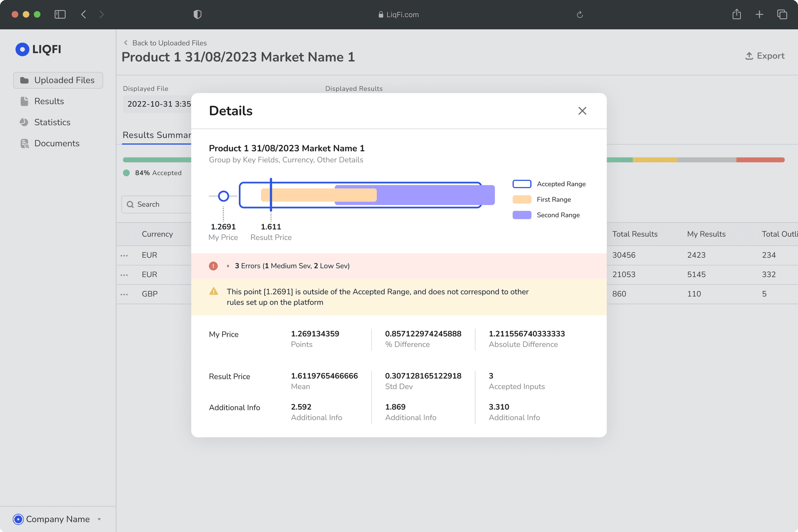Open row options for GBP row
Screen dimensions: 798x532
click(124, 295)
